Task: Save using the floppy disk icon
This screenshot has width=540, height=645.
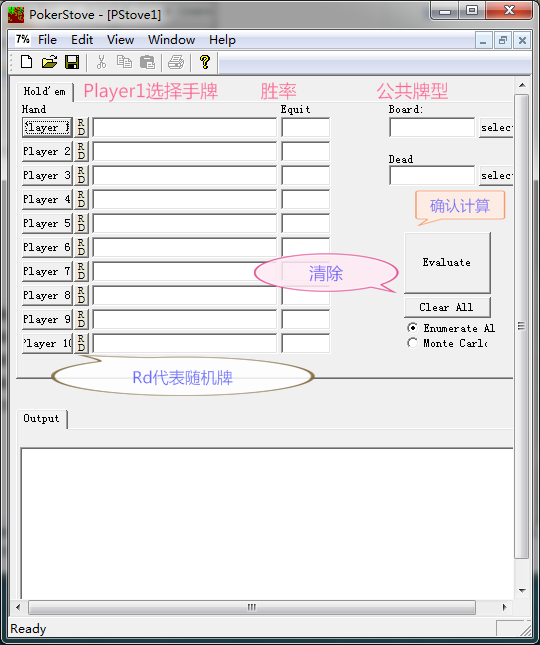Action: [x=72, y=62]
